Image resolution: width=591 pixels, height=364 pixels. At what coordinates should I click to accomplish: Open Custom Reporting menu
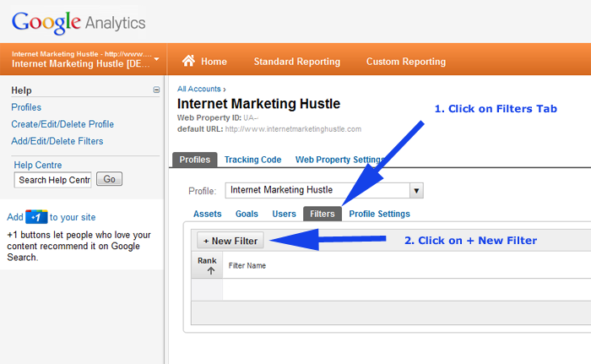click(x=406, y=62)
